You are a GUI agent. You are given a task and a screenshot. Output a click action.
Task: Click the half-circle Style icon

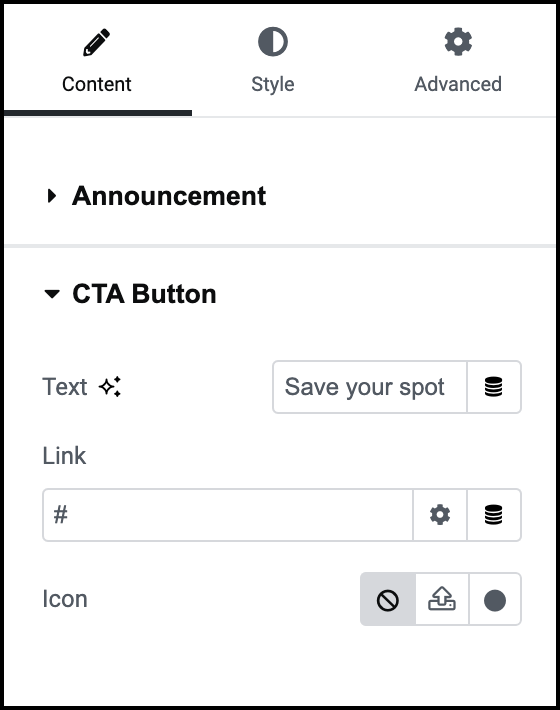pos(273,42)
